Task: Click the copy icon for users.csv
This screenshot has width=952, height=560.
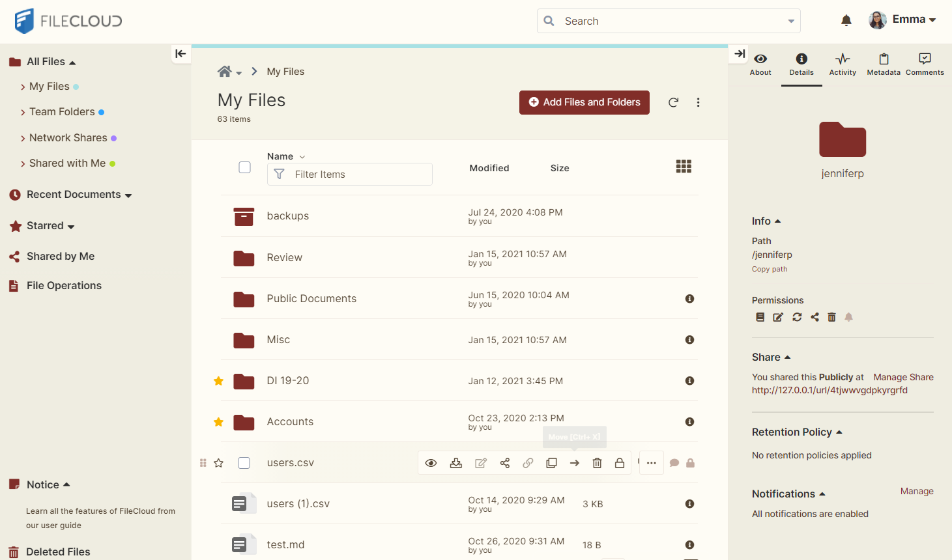Action: coord(551,463)
